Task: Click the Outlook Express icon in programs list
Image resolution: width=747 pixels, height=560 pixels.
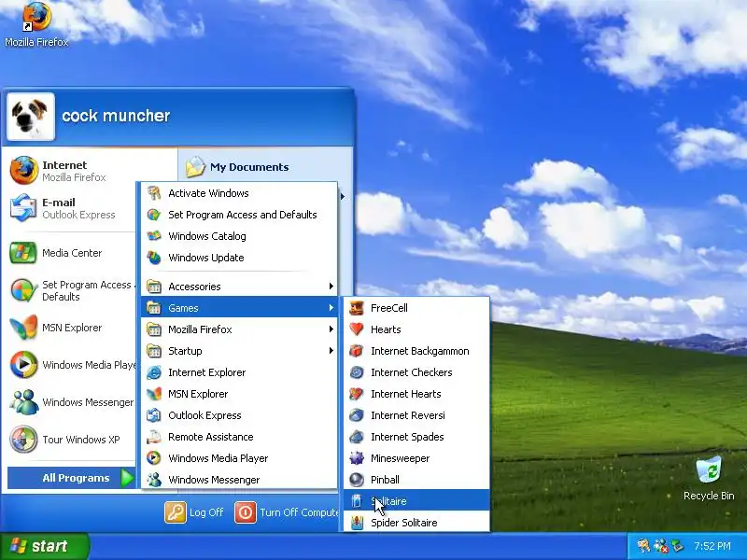Action: coord(153,415)
